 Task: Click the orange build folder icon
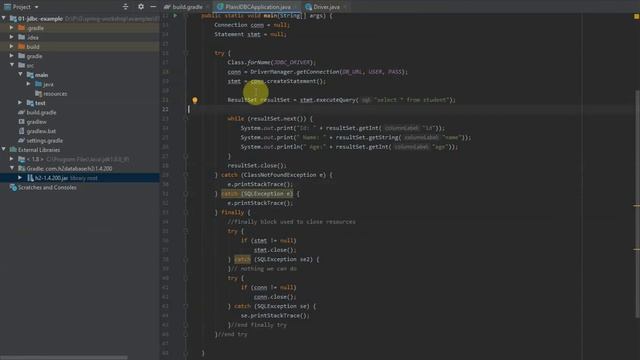click(22, 47)
